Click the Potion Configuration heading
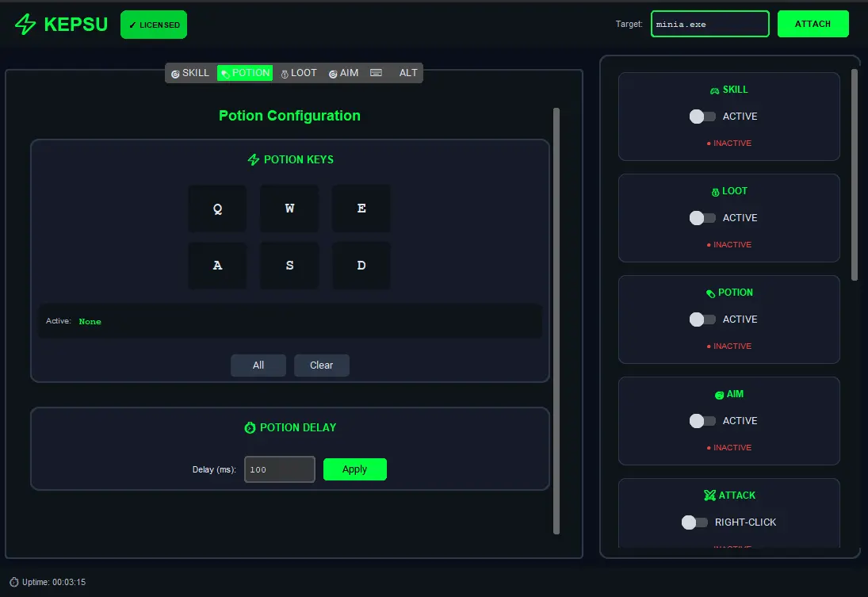The width and height of the screenshot is (868, 597). pyautogui.click(x=289, y=116)
